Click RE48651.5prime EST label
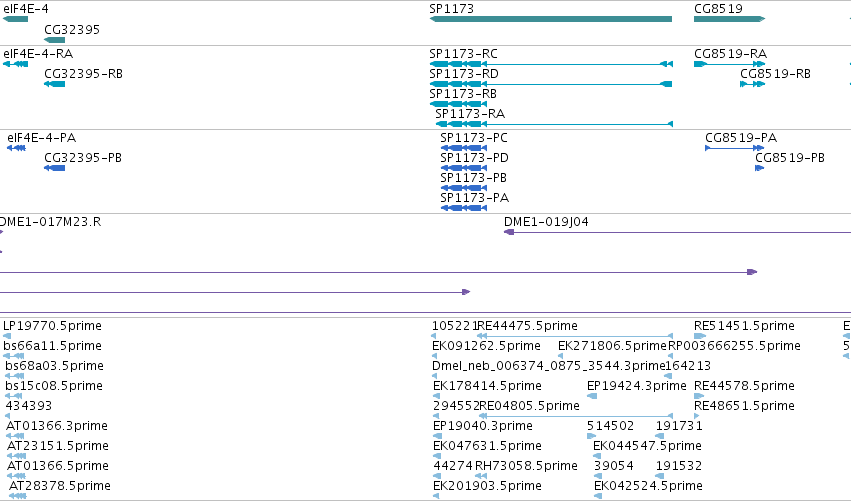The image size is (851, 501). [x=744, y=406]
